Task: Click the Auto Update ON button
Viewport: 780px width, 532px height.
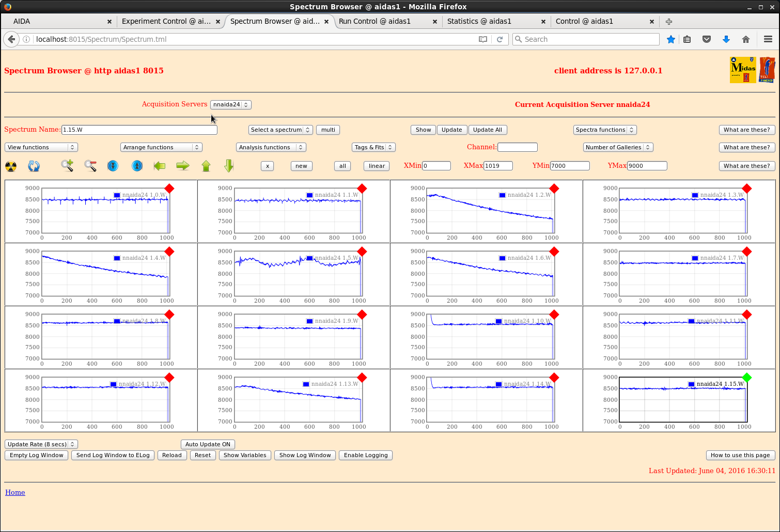Action: [208, 444]
